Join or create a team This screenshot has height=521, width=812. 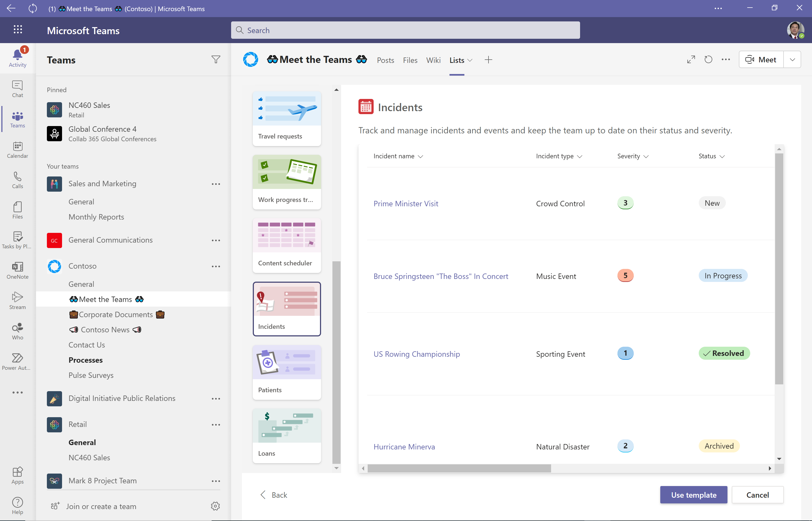pos(94,506)
